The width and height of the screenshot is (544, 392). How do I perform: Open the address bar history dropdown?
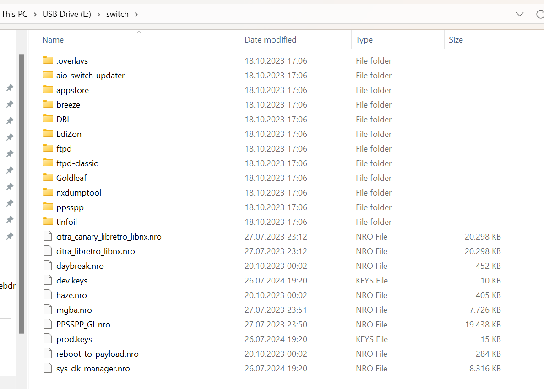point(519,14)
